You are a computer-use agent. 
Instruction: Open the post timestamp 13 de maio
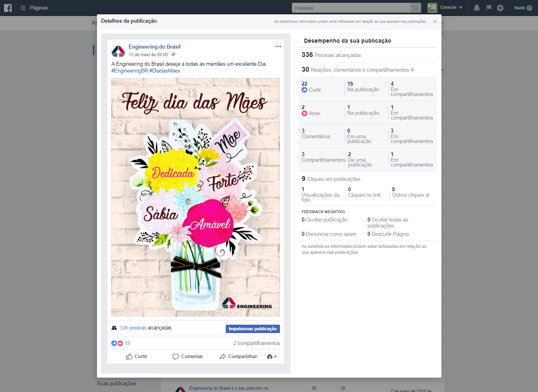pyautogui.click(x=148, y=55)
